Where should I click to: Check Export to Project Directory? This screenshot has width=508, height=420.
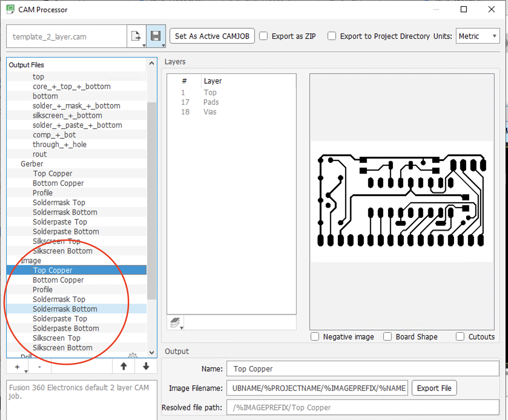coord(332,36)
